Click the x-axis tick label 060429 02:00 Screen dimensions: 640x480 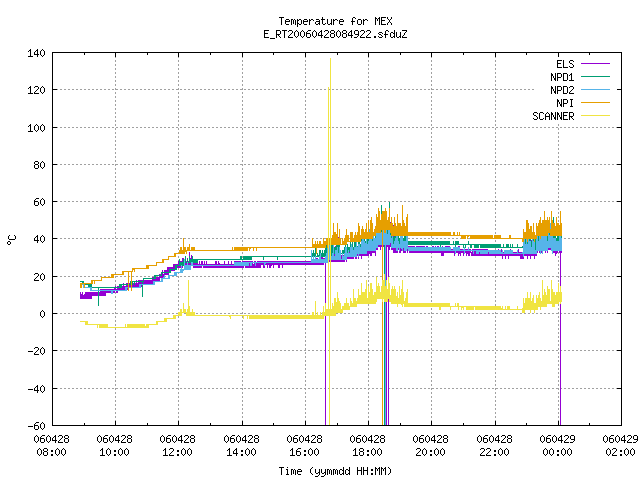(620, 446)
